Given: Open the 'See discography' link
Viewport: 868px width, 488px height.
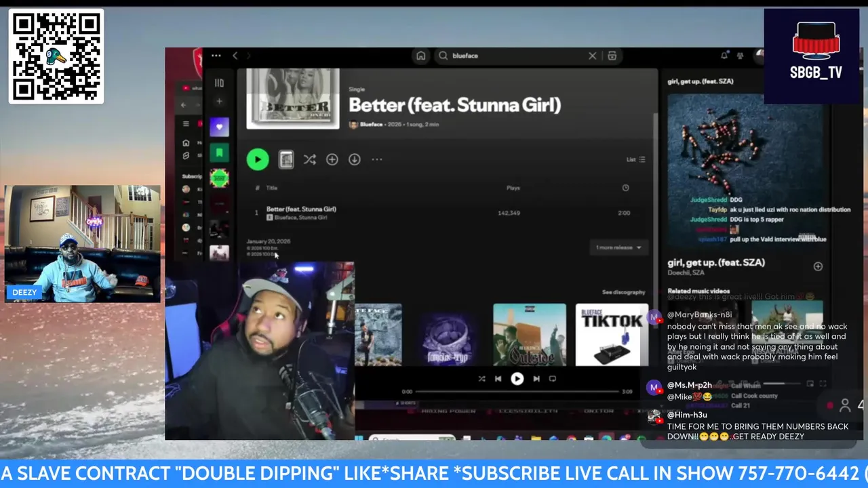Looking at the screenshot, I should click(623, 292).
